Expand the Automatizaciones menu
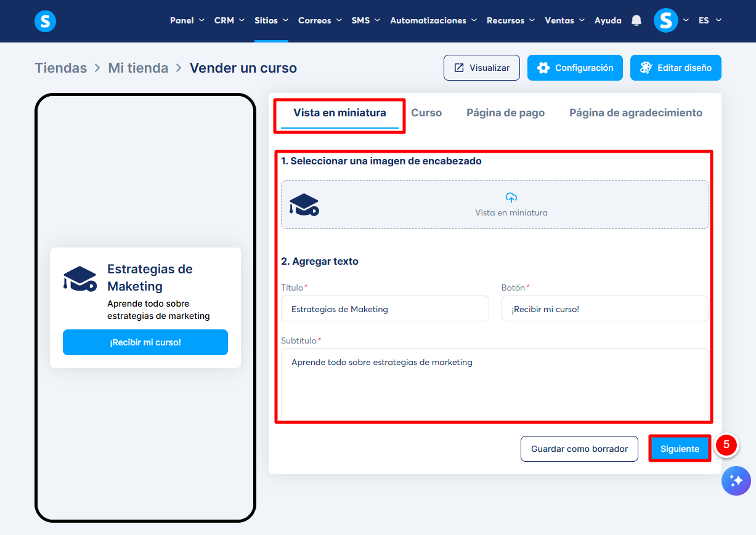Viewport: 756px width, 535px height. click(433, 20)
